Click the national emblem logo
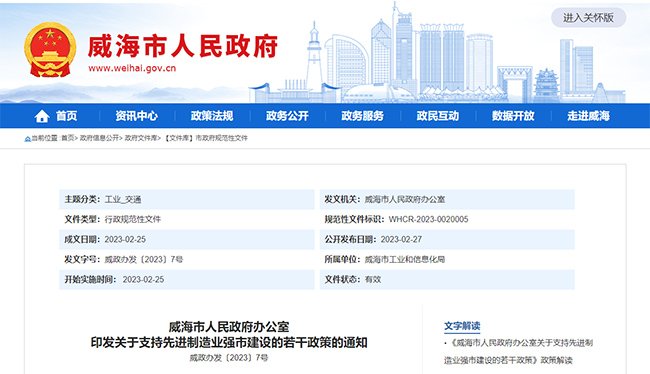The image size is (650, 374). (x=50, y=50)
